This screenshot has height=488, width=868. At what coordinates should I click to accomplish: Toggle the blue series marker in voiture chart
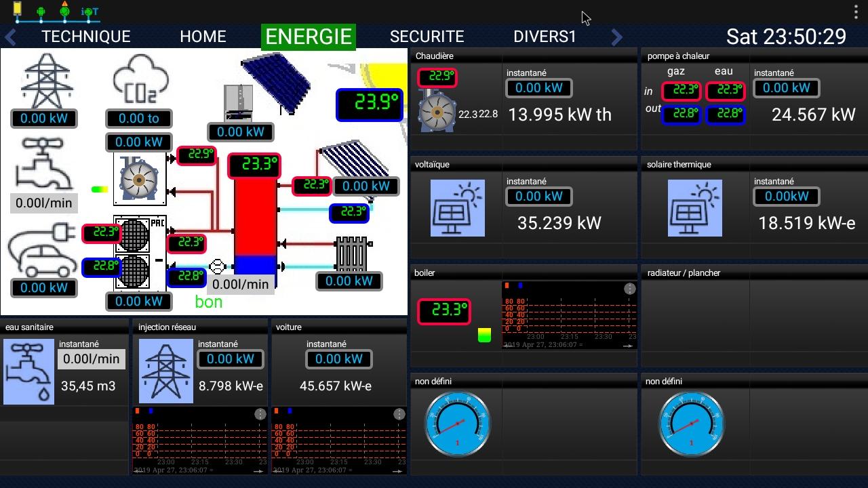290,411
